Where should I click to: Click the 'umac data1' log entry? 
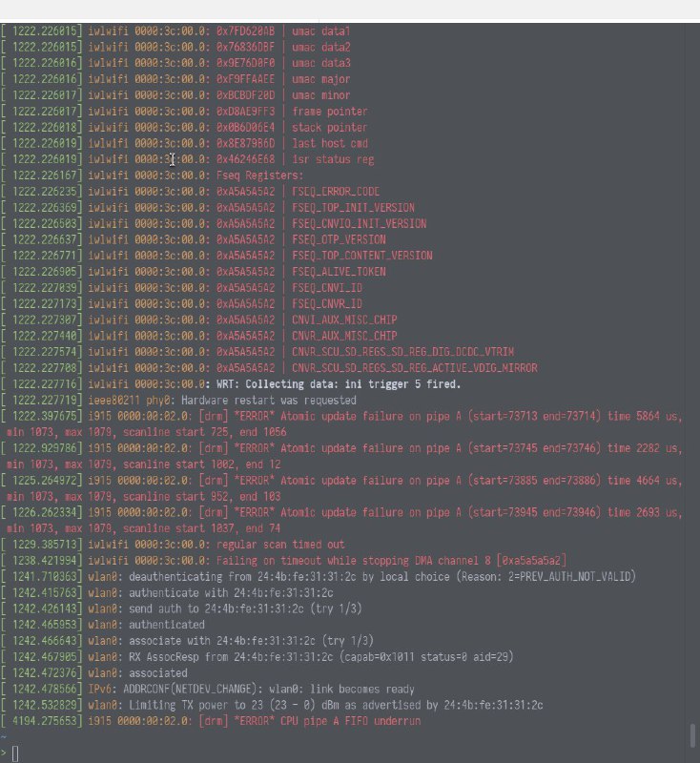(x=175, y=31)
